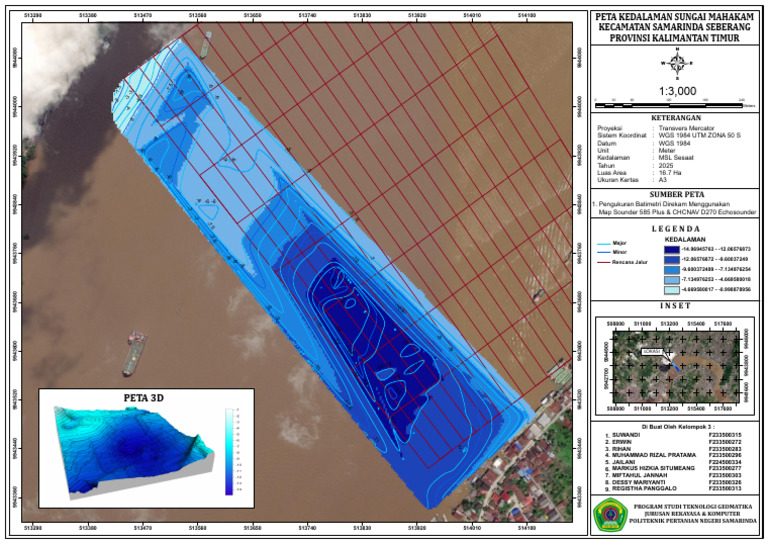
Task: Select the cyan Major contour line symbol
Action: pyautogui.click(x=603, y=243)
